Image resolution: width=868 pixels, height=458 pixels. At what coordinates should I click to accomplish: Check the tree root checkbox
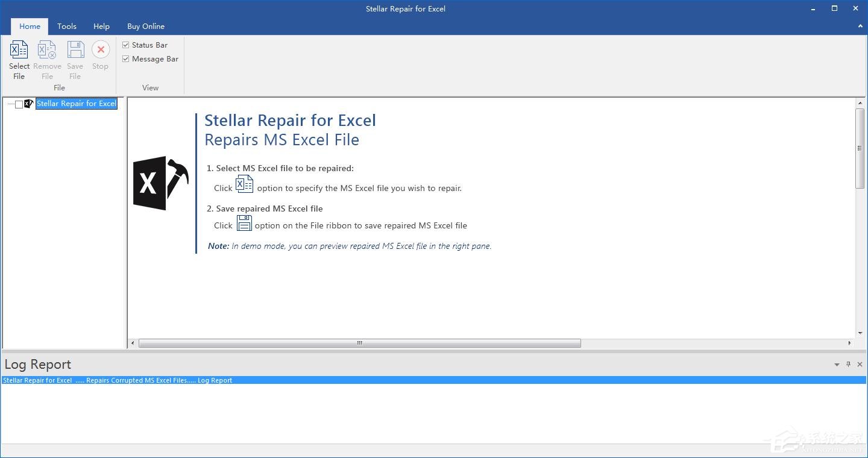coord(19,104)
